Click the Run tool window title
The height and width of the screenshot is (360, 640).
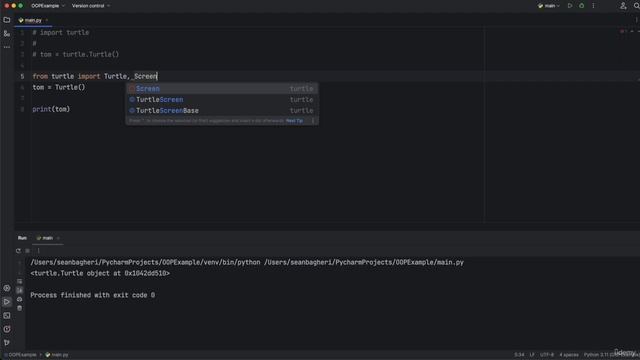tap(22, 238)
